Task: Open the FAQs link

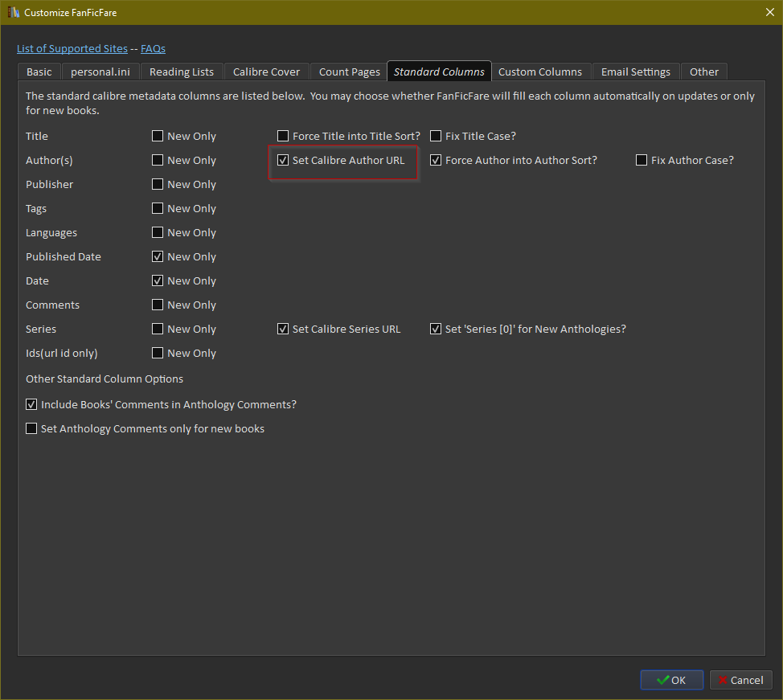Action: (x=153, y=49)
